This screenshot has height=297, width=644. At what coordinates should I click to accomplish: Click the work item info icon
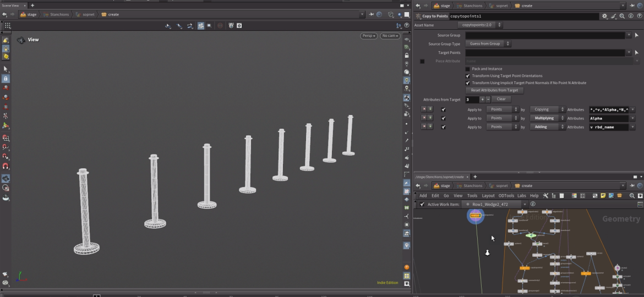click(x=533, y=204)
